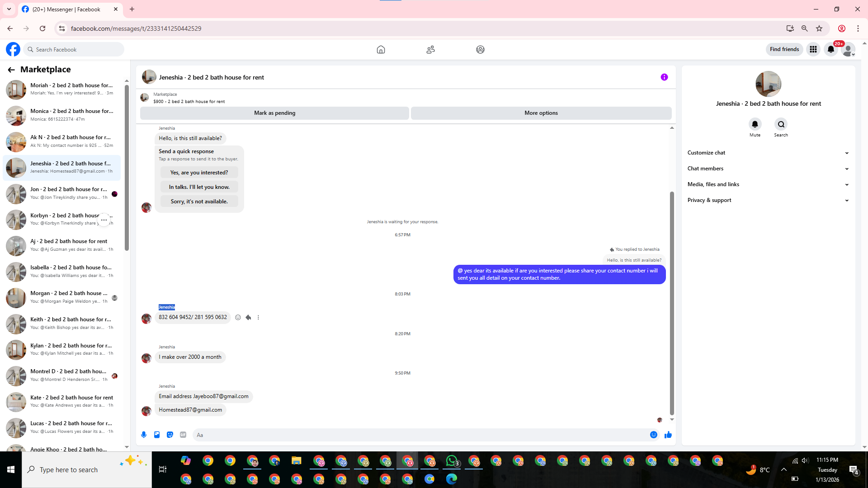Click the voice clip microphone icon
Image resolution: width=868 pixels, height=488 pixels.
(144, 435)
